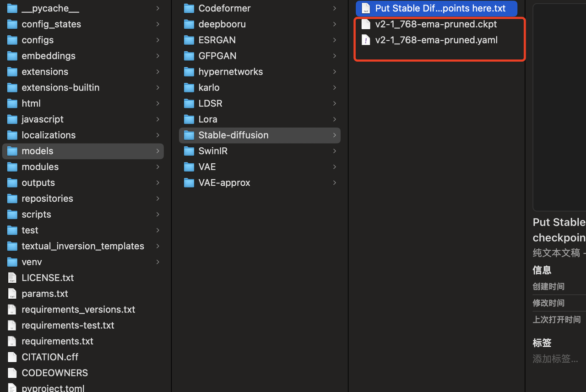Expand venv folder via its chevron
Viewport: 586px width, 392px height.
click(158, 262)
